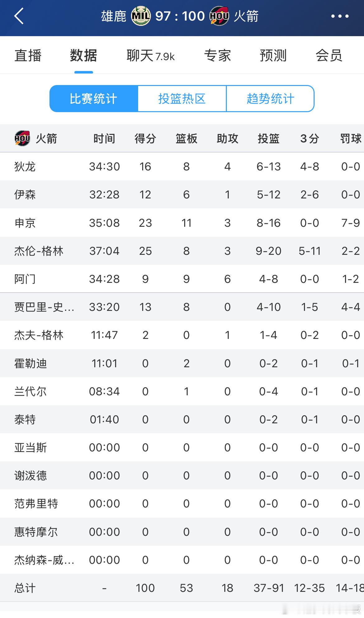This screenshot has width=364, height=618.
Task: Tap truncated name 杰纳森-威…
Action: [44, 560]
